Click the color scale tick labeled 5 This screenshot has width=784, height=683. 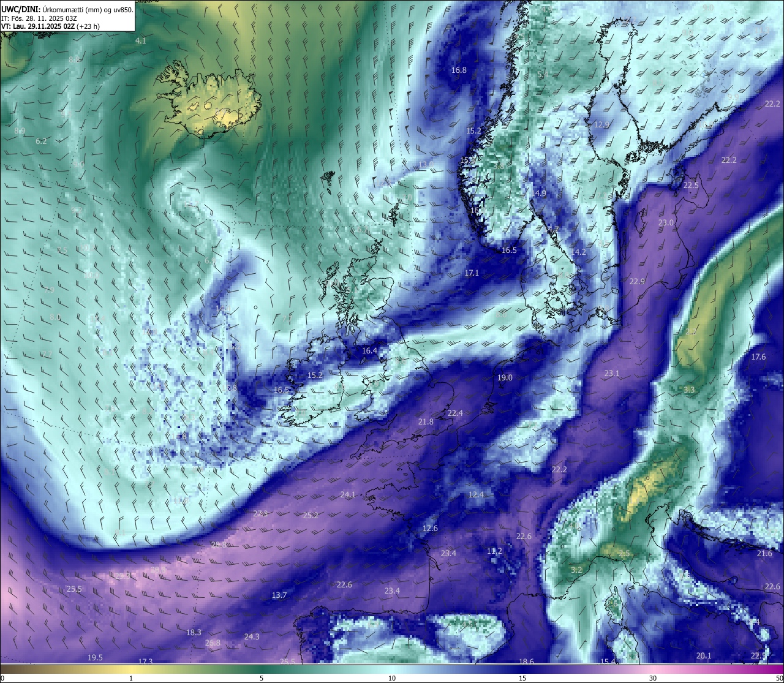click(262, 678)
